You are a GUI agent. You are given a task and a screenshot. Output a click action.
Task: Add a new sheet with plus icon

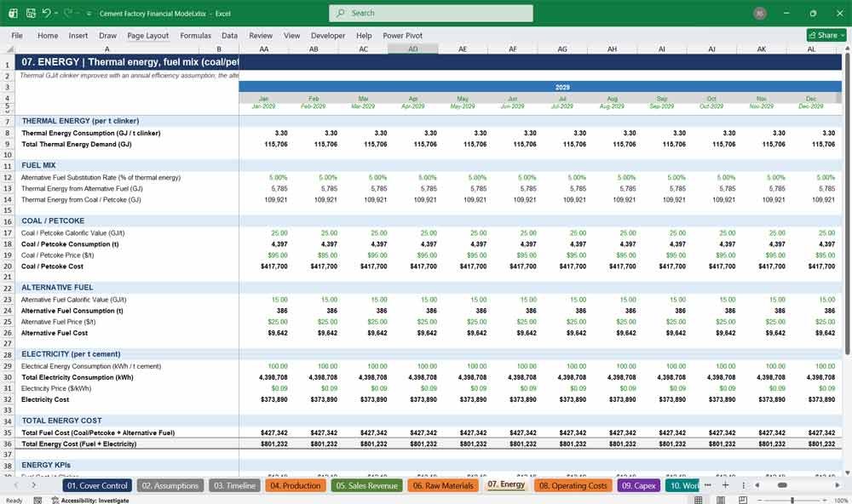click(725, 485)
